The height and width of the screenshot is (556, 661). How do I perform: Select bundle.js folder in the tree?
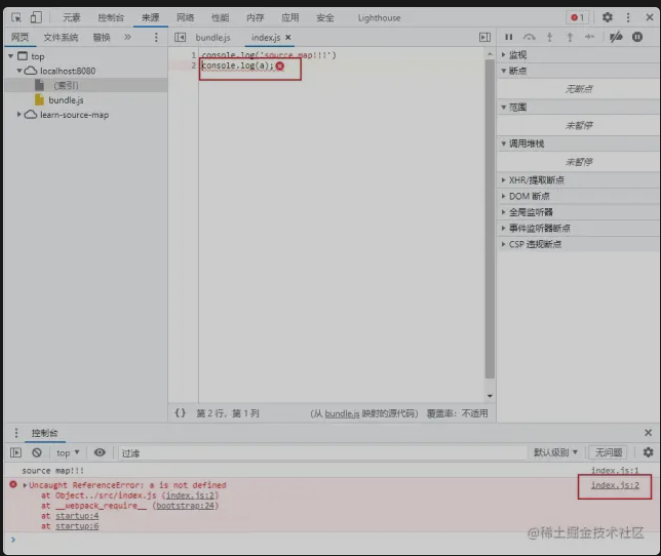tap(66, 100)
